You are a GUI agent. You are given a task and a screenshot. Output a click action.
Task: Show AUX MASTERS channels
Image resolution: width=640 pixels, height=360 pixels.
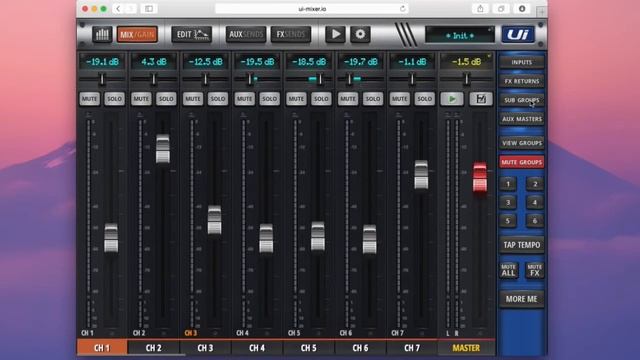click(x=522, y=119)
